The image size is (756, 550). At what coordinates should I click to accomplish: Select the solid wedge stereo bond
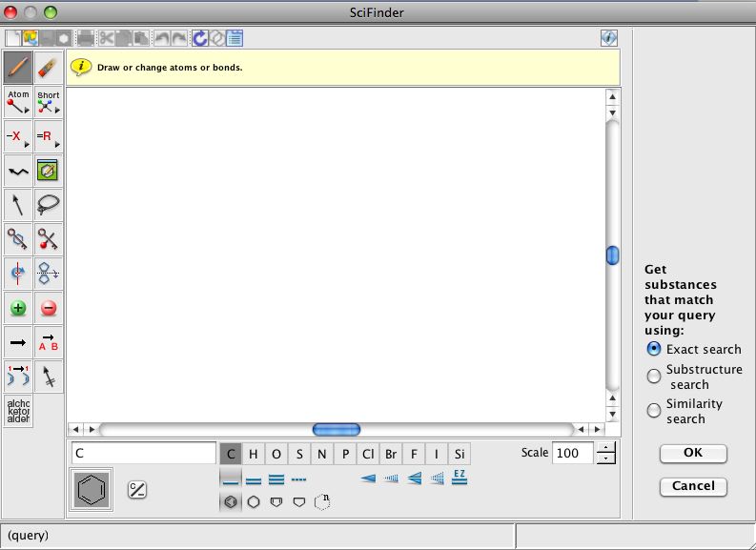click(368, 479)
